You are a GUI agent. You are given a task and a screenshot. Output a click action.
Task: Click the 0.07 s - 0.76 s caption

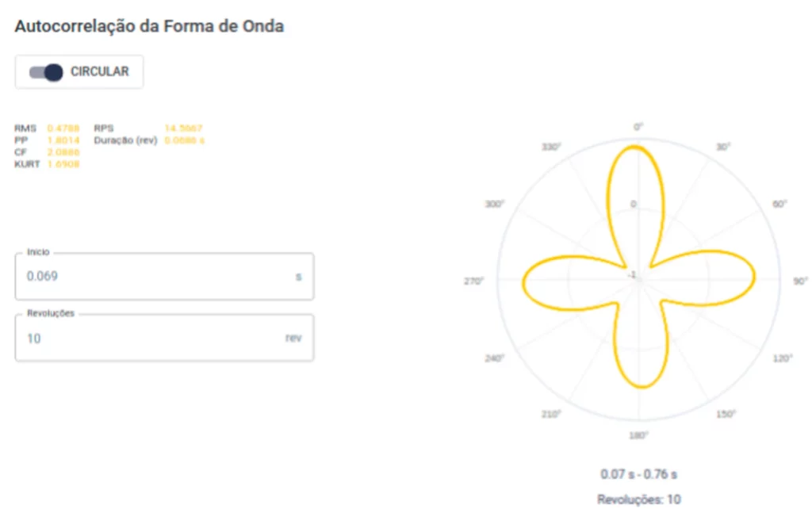click(638, 474)
